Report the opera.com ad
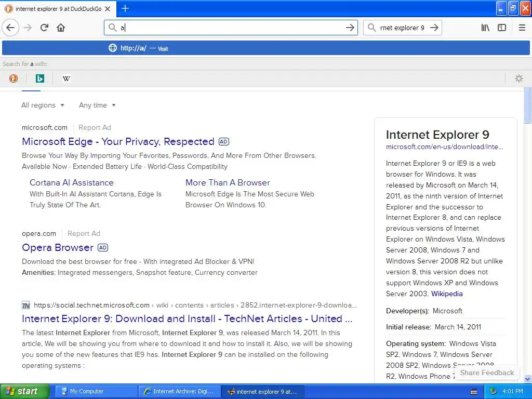The height and width of the screenshot is (399, 532). click(x=84, y=233)
